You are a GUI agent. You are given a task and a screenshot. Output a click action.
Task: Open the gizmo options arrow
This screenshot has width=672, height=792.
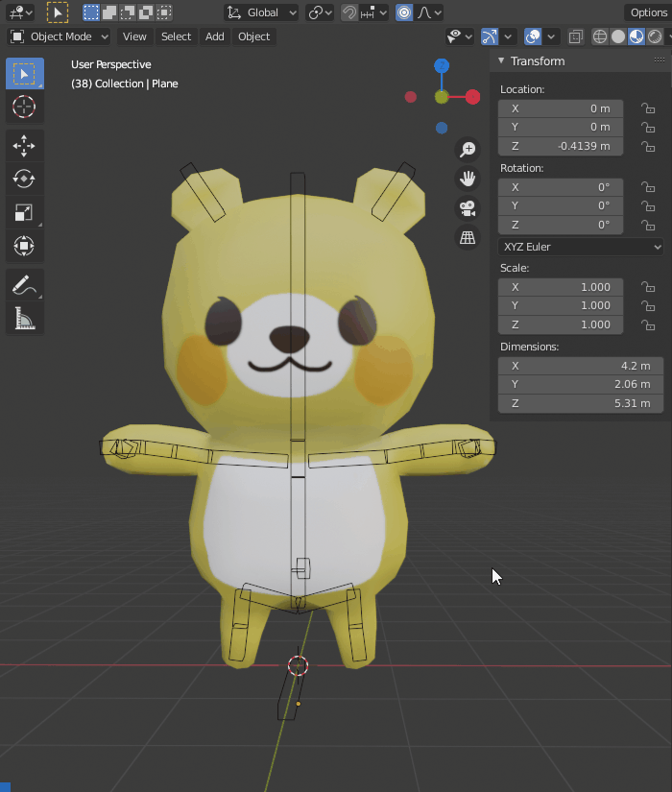coord(508,36)
